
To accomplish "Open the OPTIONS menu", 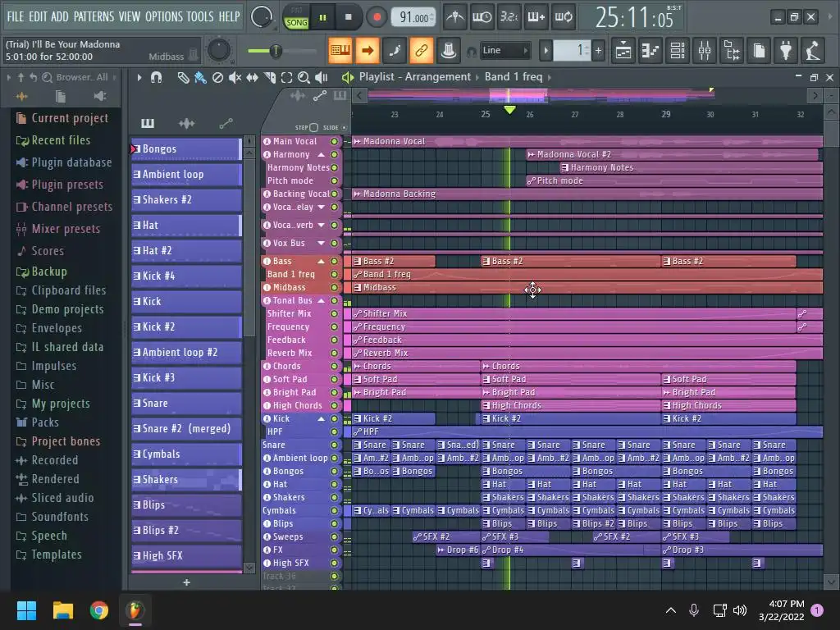I will tap(163, 16).
